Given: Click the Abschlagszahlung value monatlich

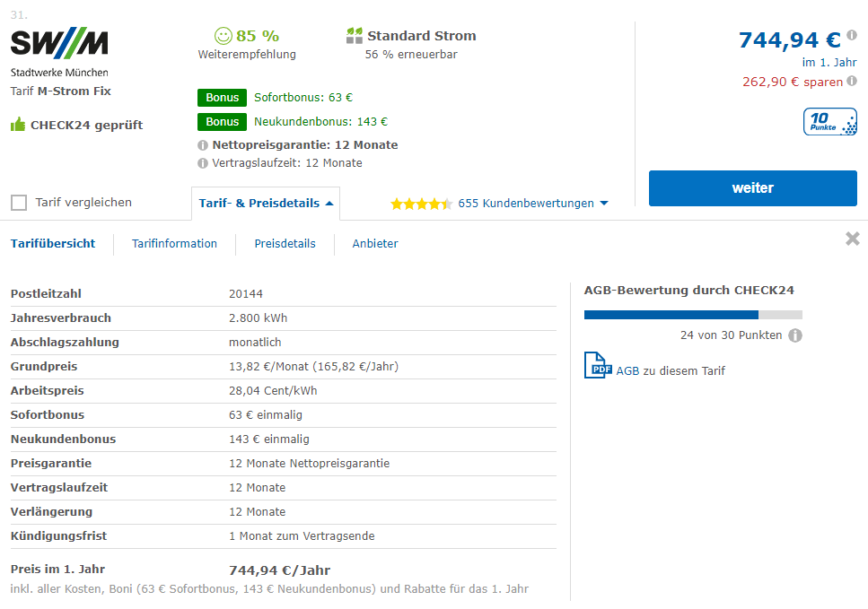Looking at the screenshot, I should click(255, 343).
